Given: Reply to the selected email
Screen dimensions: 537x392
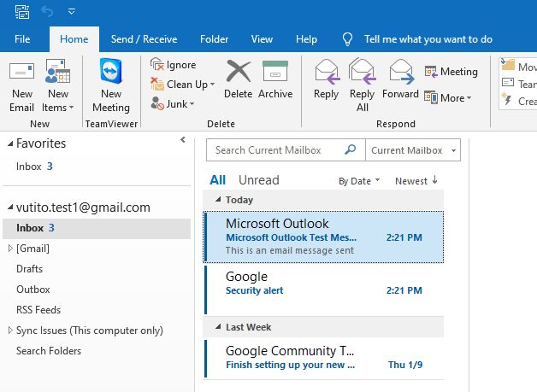Looking at the screenshot, I should click(x=326, y=79).
